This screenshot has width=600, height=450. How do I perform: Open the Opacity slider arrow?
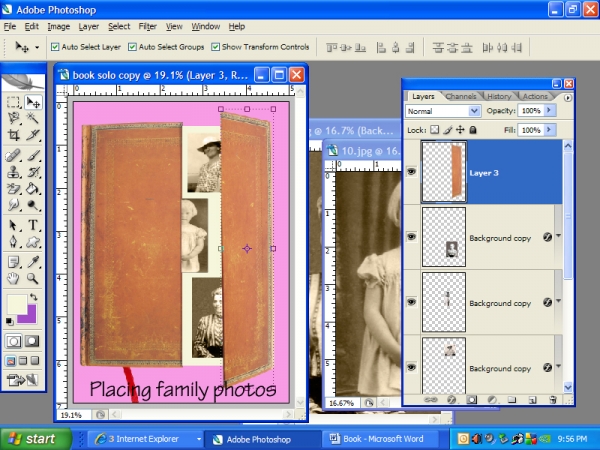[x=549, y=111]
